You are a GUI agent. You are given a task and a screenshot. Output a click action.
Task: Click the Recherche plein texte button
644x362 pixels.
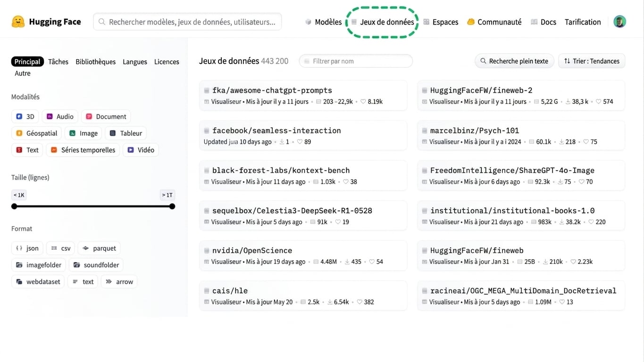pyautogui.click(x=514, y=61)
